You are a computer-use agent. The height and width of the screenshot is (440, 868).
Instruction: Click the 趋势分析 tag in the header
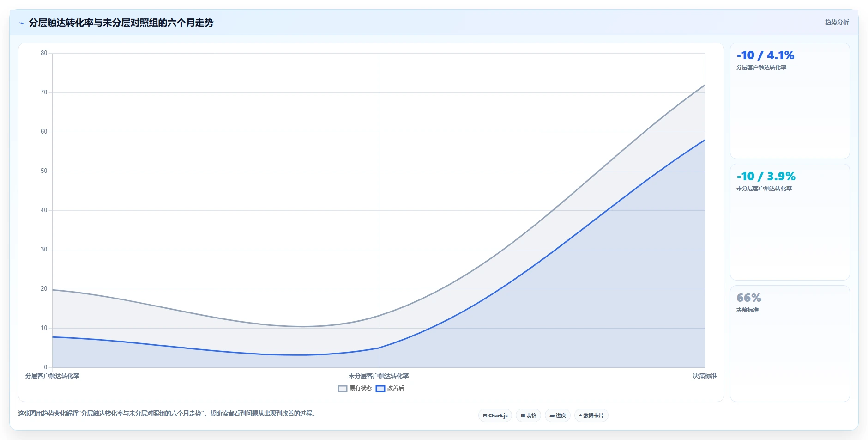click(x=837, y=22)
